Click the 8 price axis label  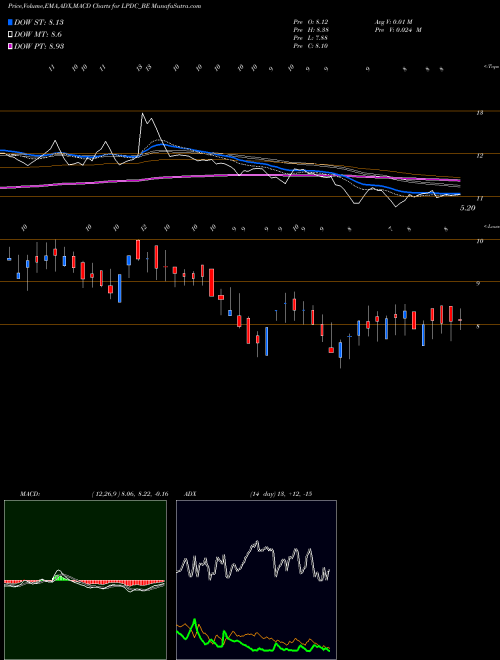[x=478, y=326]
